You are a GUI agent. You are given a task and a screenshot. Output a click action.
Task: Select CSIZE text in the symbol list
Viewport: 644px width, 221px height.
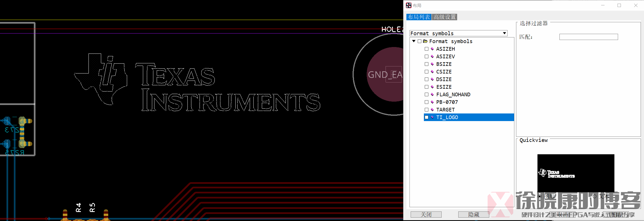tap(444, 72)
